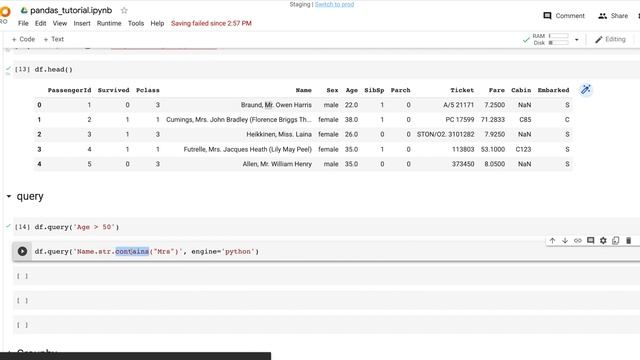Click the query section heading

coord(30,196)
